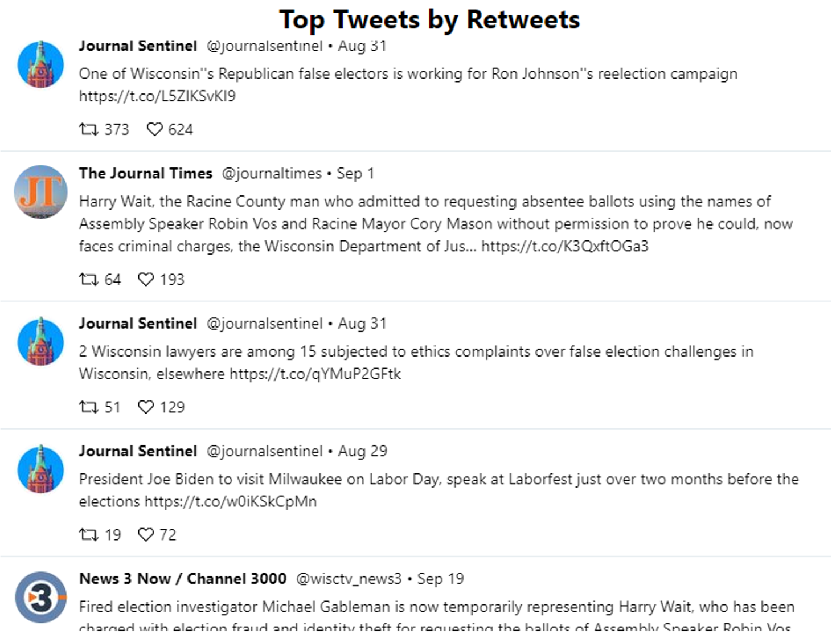Open link t.co/qYMuP2GFtk

point(315,374)
